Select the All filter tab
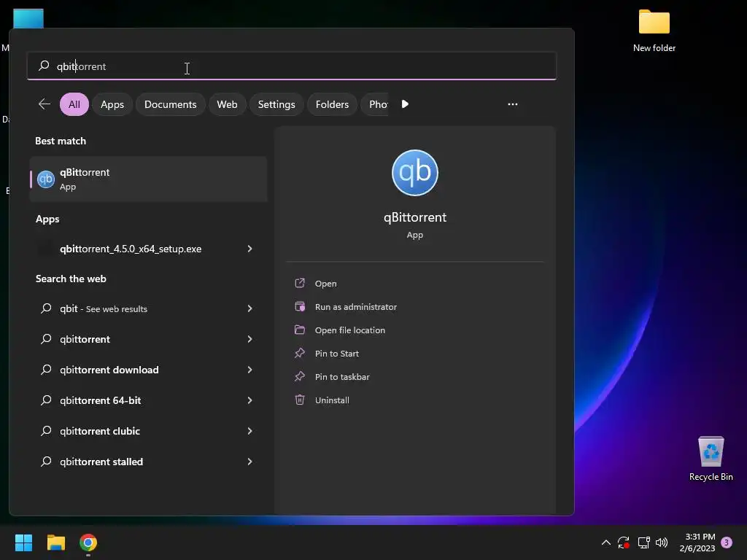Viewport: 747px width, 560px height. 74,104
